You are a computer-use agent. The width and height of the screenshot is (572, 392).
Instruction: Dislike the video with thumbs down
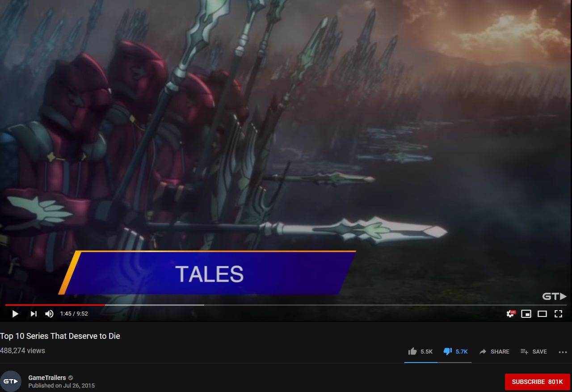[x=455, y=352]
